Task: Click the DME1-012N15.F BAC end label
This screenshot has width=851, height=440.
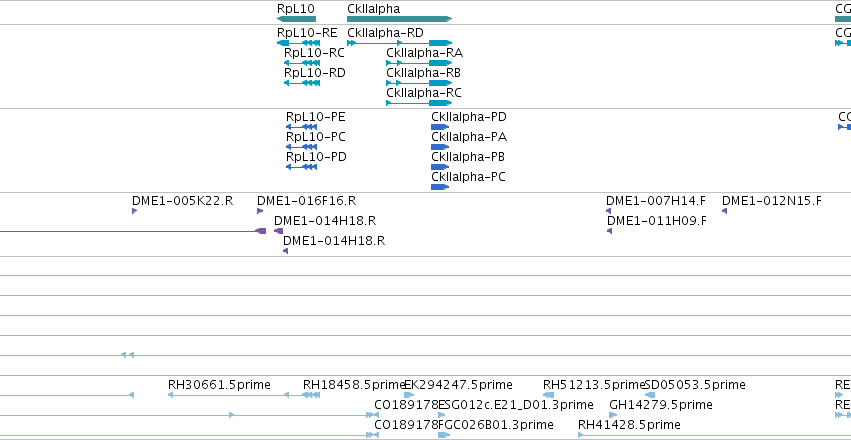Action: 772,201
